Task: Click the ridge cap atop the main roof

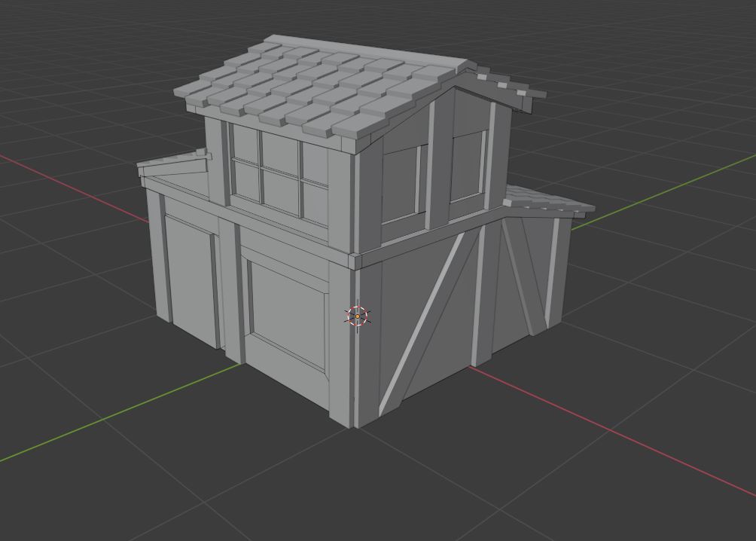Action: point(363,51)
